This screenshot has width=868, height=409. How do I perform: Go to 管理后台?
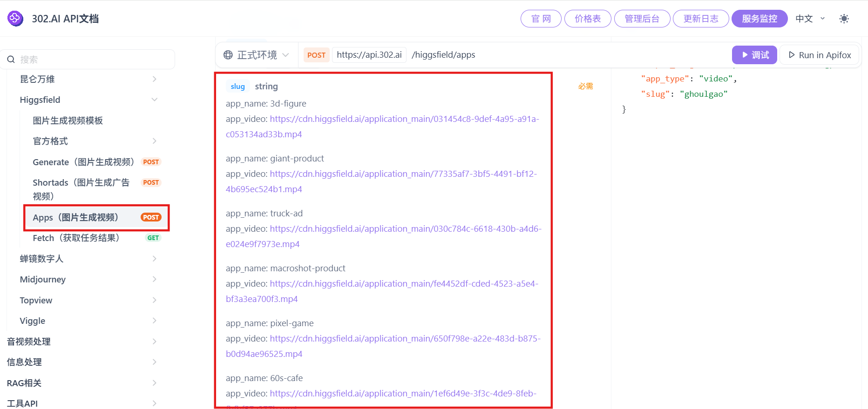click(x=642, y=19)
